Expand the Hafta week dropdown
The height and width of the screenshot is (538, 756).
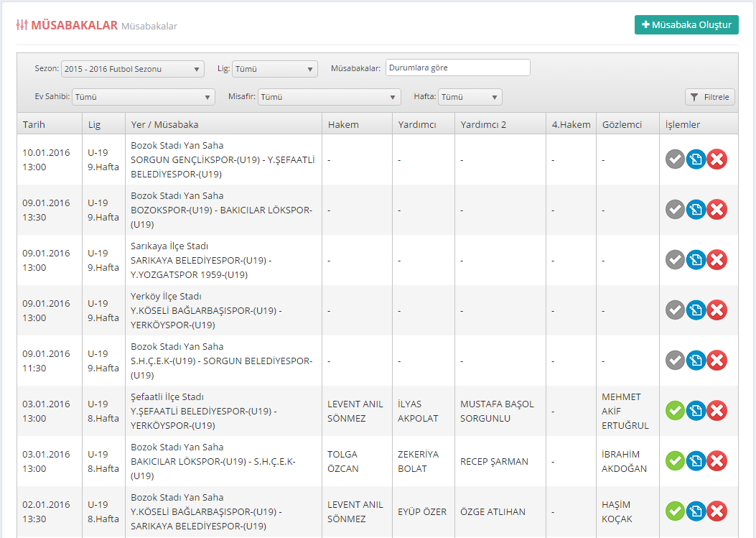(x=470, y=97)
